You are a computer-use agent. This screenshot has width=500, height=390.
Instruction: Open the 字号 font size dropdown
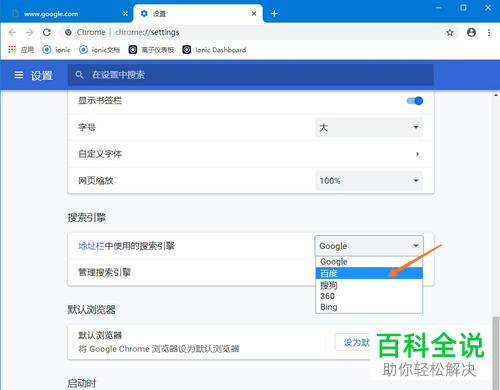369,127
